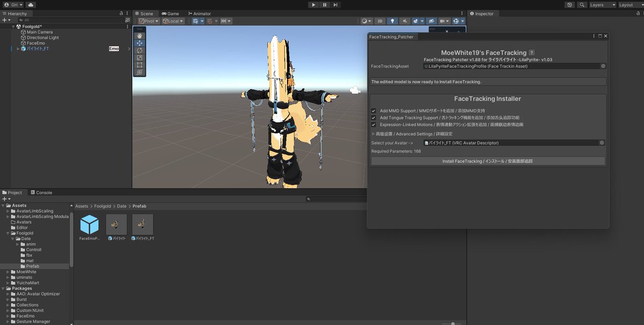
Task: Switch to the Game tab
Action: click(170, 13)
